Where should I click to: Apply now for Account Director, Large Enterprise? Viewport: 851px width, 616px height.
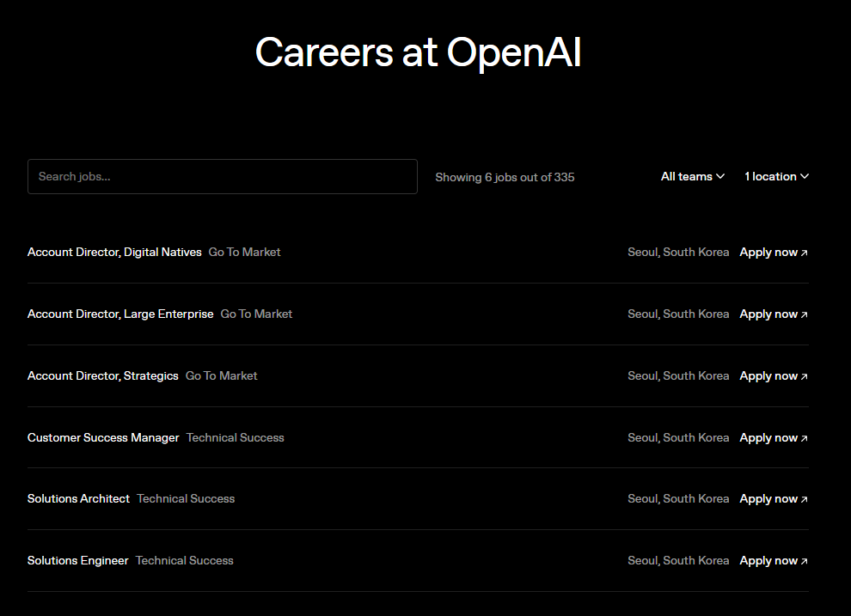tap(774, 314)
